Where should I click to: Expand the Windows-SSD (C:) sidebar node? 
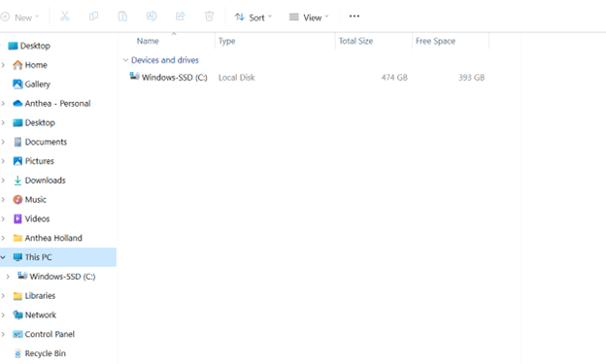click(x=8, y=277)
